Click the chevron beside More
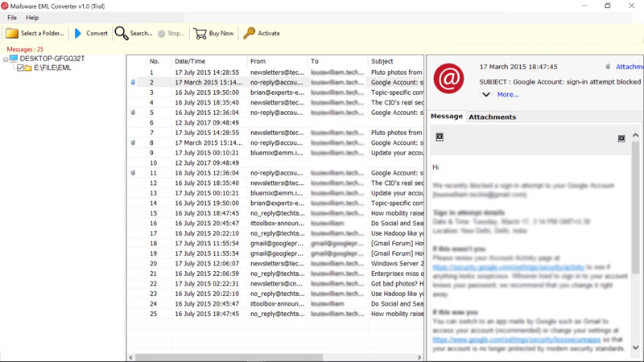 [486, 94]
